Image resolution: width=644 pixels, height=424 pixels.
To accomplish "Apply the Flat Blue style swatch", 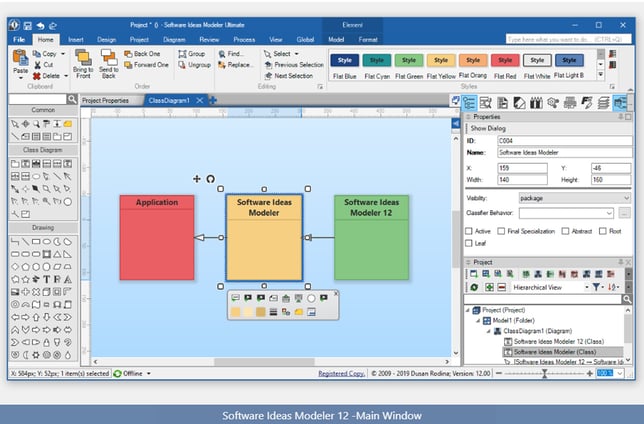I will click(345, 60).
